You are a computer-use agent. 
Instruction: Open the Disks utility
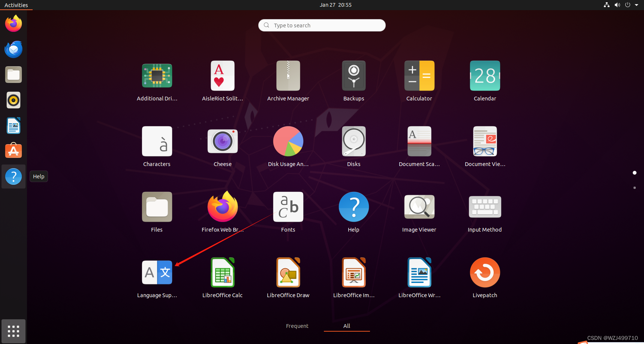(354, 142)
